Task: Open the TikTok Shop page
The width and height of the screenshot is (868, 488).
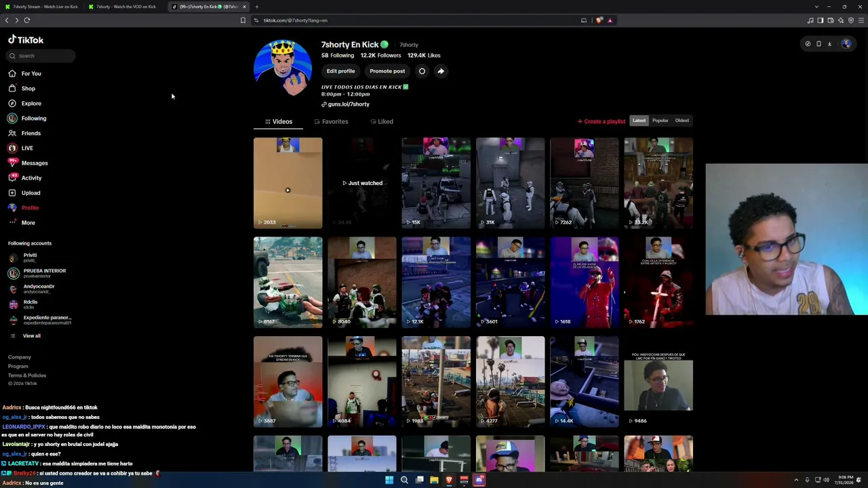Action: pos(22,88)
